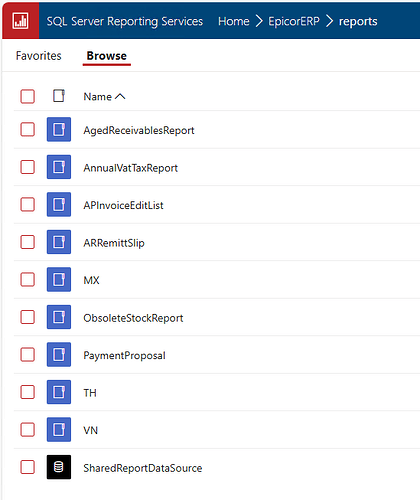
Task: Go to Home in the breadcrumb
Action: coord(234,21)
